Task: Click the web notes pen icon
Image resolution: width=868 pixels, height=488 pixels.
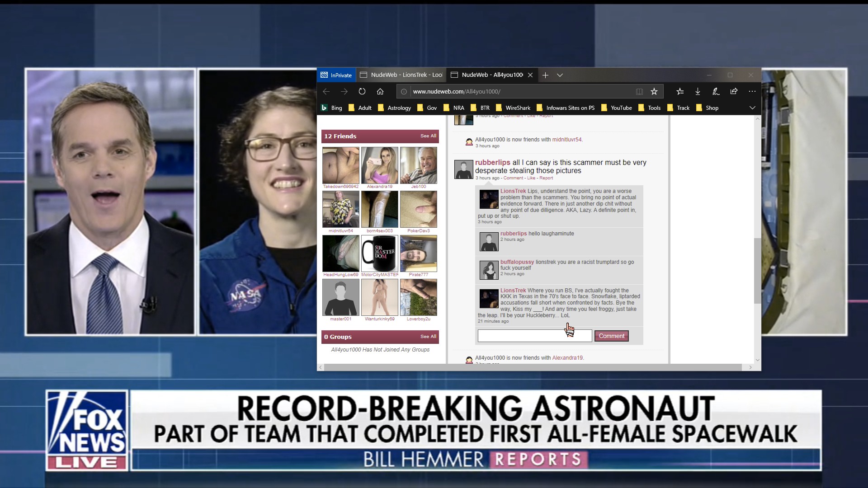Action: pos(716,91)
